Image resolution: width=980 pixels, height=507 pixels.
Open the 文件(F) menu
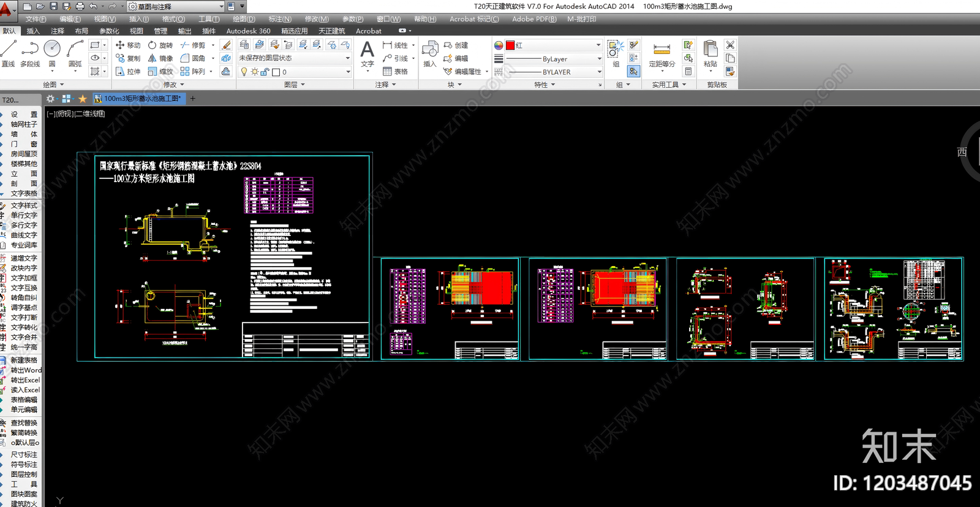point(36,19)
